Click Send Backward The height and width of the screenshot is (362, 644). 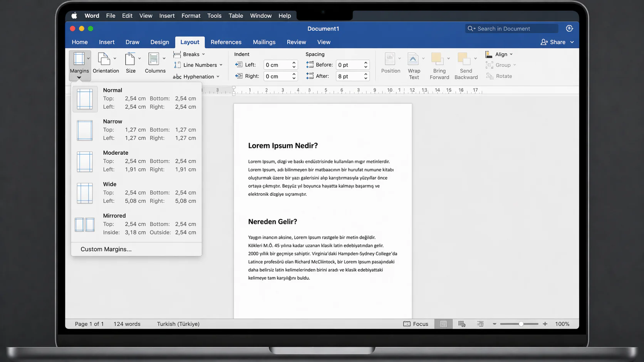(x=466, y=63)
